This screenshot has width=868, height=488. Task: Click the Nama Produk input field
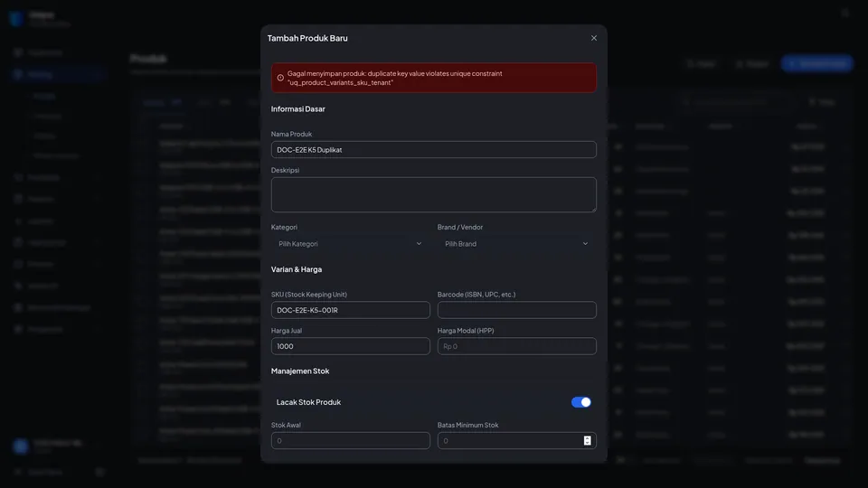(x=433, y=149)
